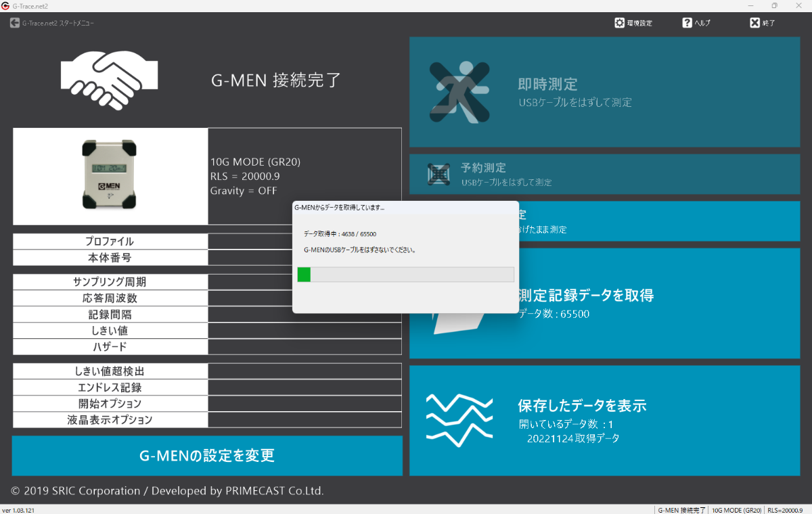Click G-MEN 接続完了 heading
Image resolution: width=812 pixels, height=514 pixels.
pos(276,80)
